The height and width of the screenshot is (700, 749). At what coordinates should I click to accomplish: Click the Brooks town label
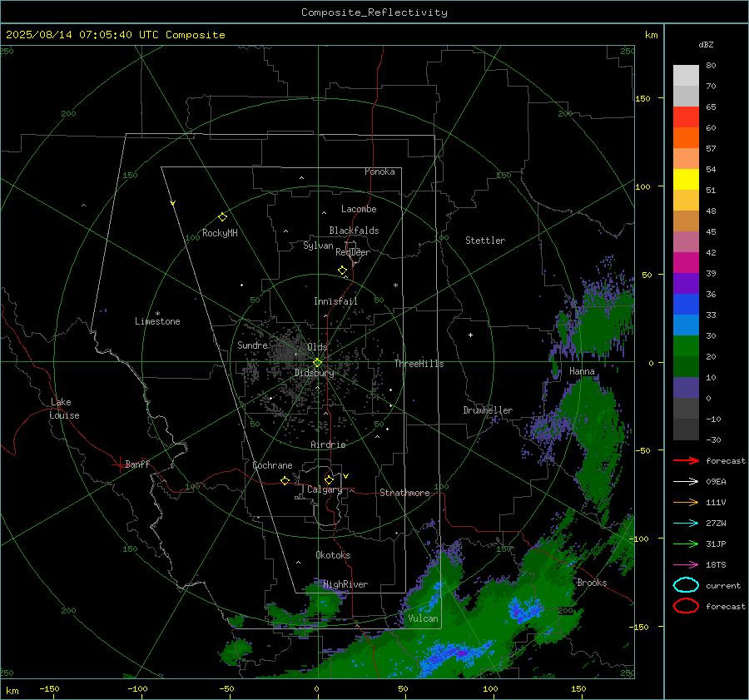point(592,583)
